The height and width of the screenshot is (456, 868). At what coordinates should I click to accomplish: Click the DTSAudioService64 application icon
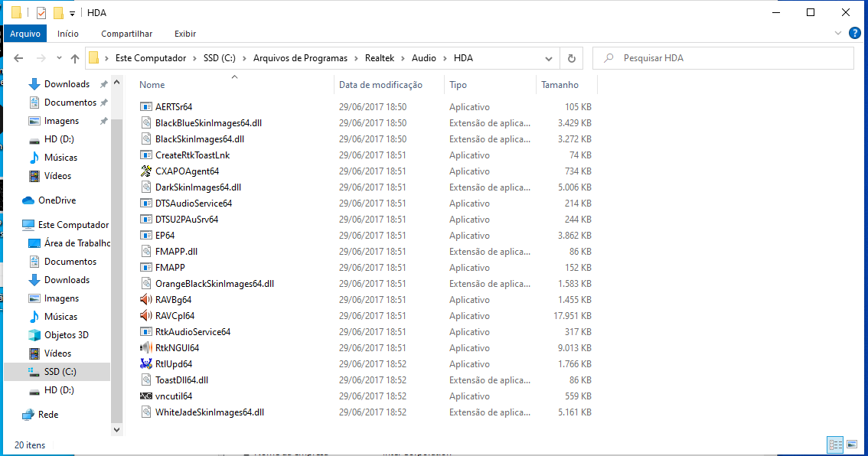[x=145, y=203]
